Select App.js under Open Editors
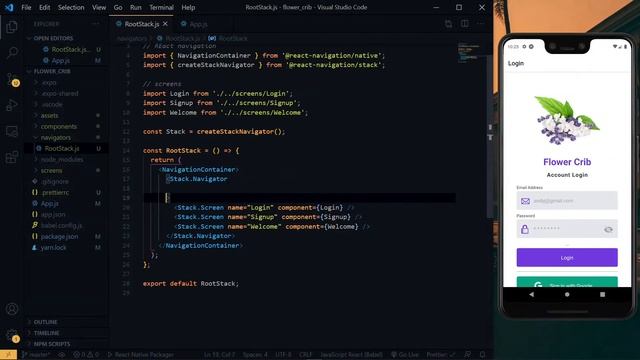 (x=60, y=60)
